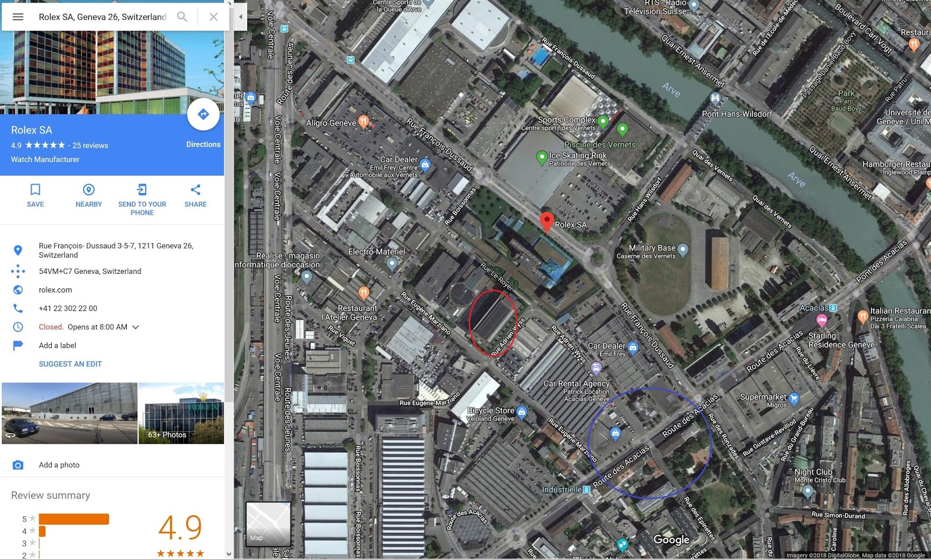Send to your phone icon
The image size is (931, 560).
coord(142,190)
